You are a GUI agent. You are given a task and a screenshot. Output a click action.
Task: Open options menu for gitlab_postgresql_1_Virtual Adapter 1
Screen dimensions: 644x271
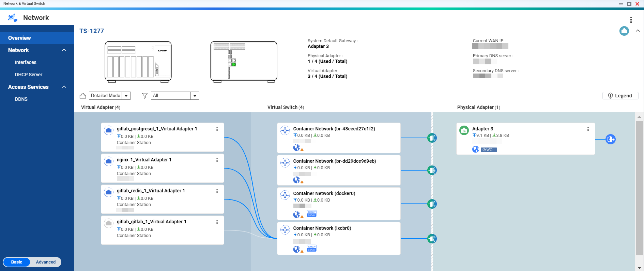click(x=217, y=129)
